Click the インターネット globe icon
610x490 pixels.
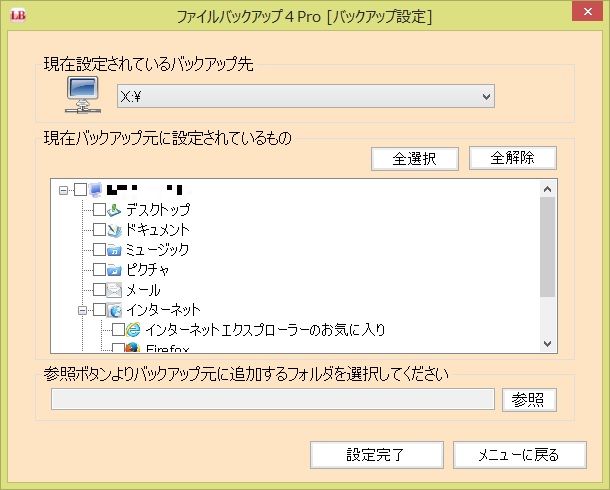[114, 310]
